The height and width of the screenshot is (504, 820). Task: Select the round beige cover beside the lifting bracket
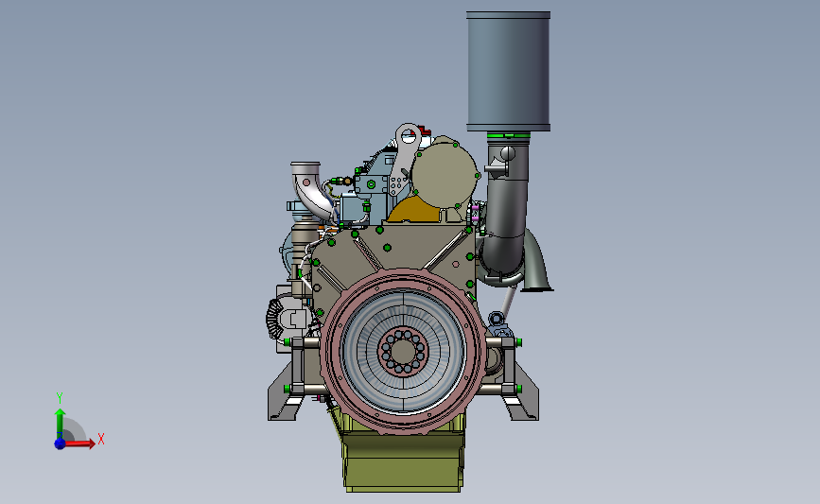(x=444, y=174)
